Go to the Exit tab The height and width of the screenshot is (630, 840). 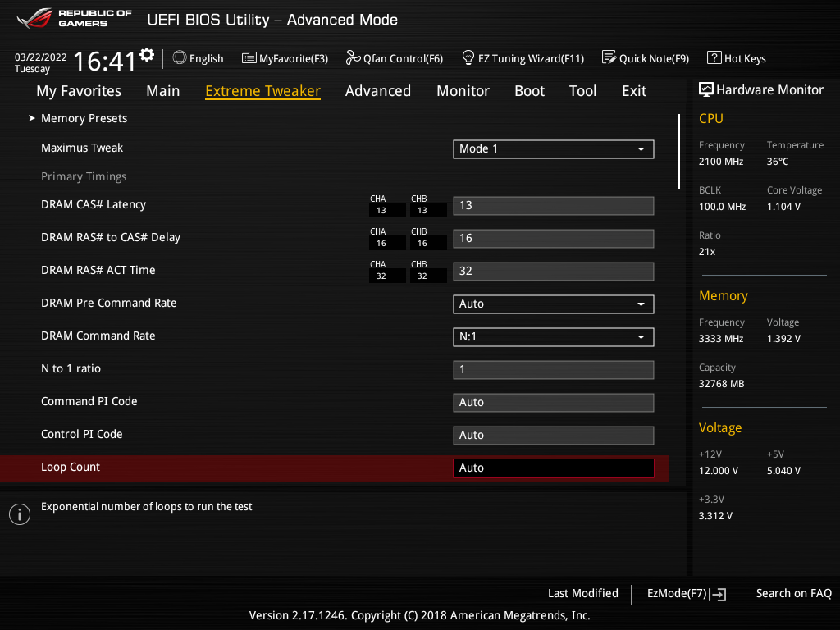(634, 91)
